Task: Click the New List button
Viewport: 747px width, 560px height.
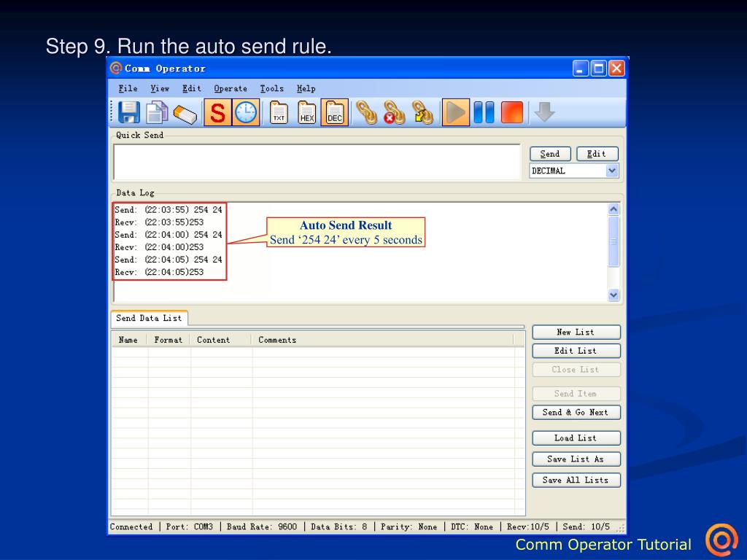Action: coord(576,332)
